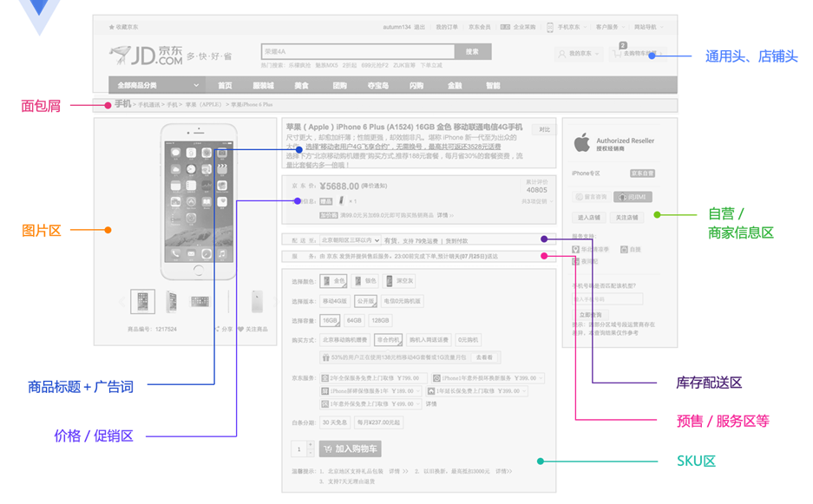
Task: Choose the 电信0元购机版 version
Action: 403,301
